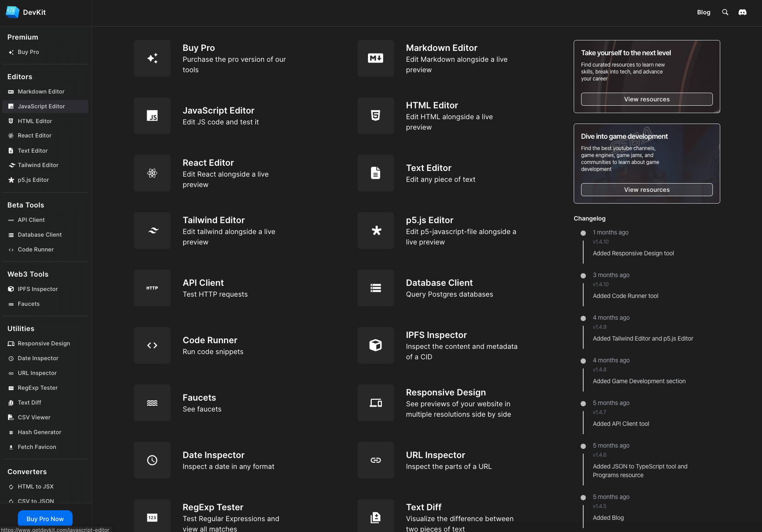Click the React Editor atom tile icon
Viewport: 762px width, 532px height.
click(152, 173)
